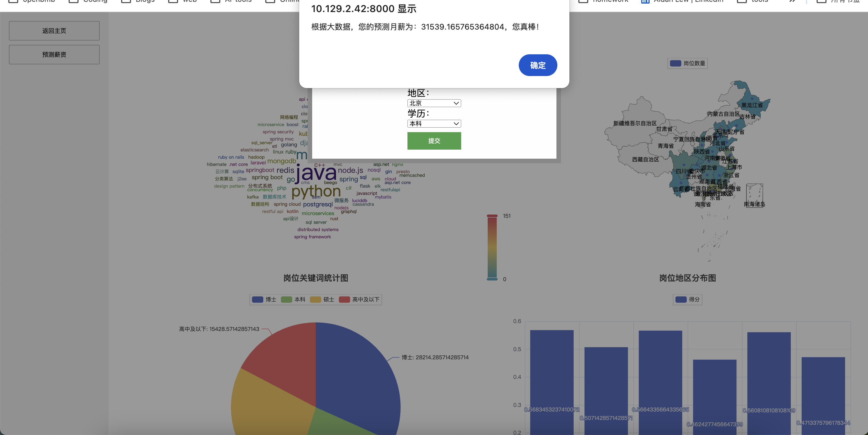This screenshot has width=868, height=435.
Task: Toggle the 本科 legend entry of the pie chart
Action: [293, 300]
